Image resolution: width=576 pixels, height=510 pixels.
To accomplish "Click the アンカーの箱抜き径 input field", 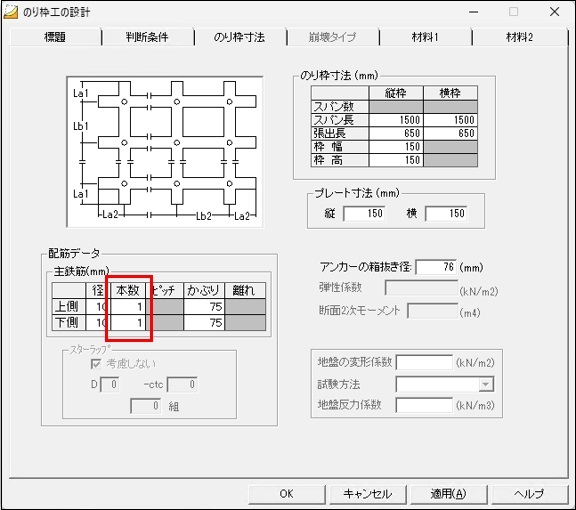I will (x=436, y=267).
